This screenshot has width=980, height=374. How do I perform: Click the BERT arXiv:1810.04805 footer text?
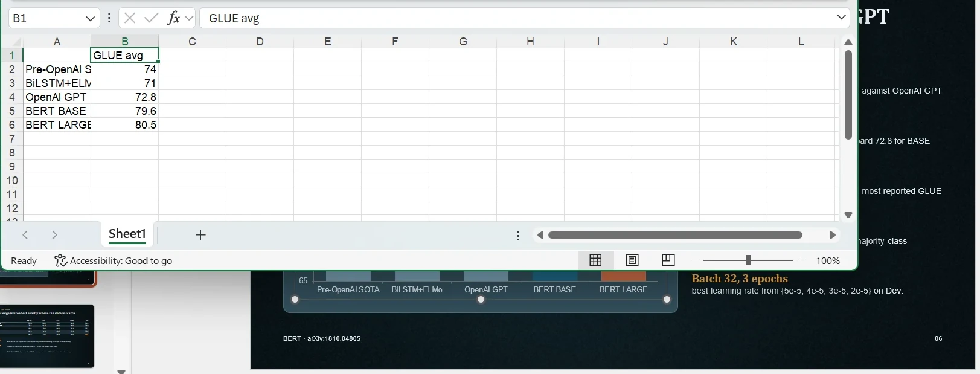tap(322, 338)
